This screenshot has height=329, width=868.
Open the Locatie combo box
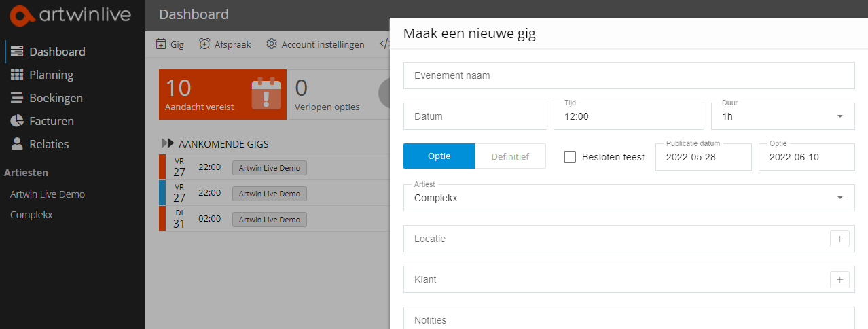(x=629, y=239)
